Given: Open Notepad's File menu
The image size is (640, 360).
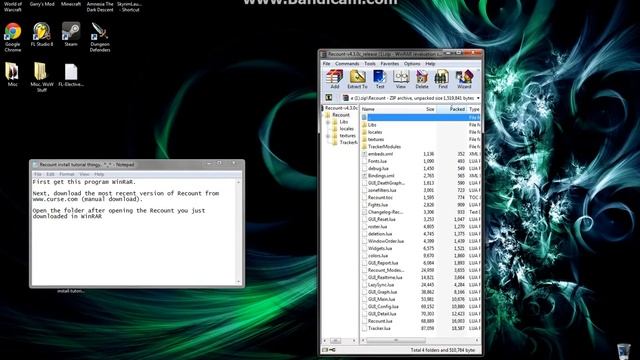Looking at the screenshot, I should (38, 174).
